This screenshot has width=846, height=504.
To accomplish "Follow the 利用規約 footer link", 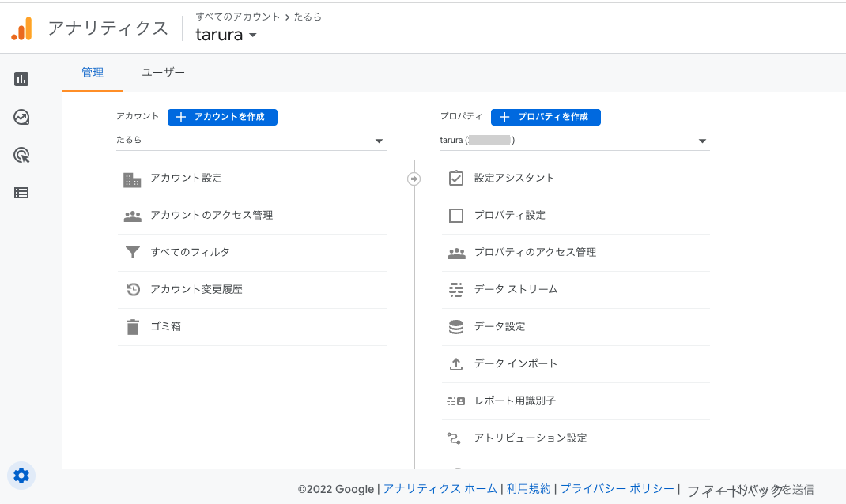I will coord(528,489).
